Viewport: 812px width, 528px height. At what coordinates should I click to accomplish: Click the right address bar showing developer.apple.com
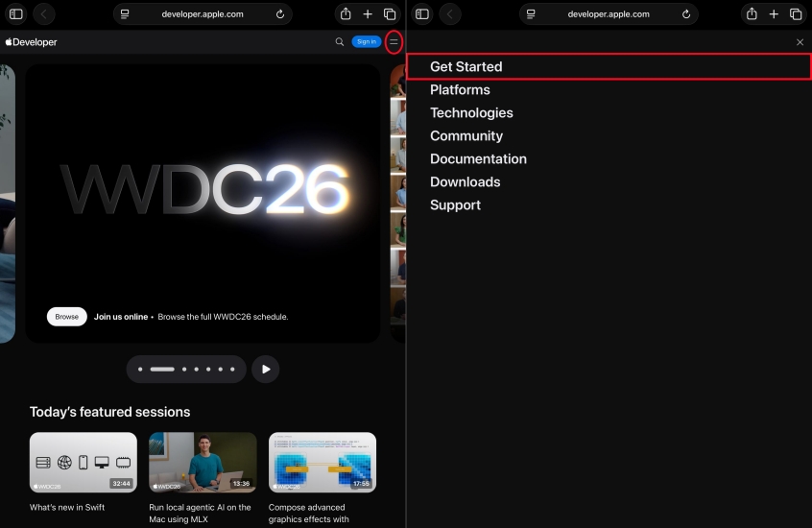(609, 14)
